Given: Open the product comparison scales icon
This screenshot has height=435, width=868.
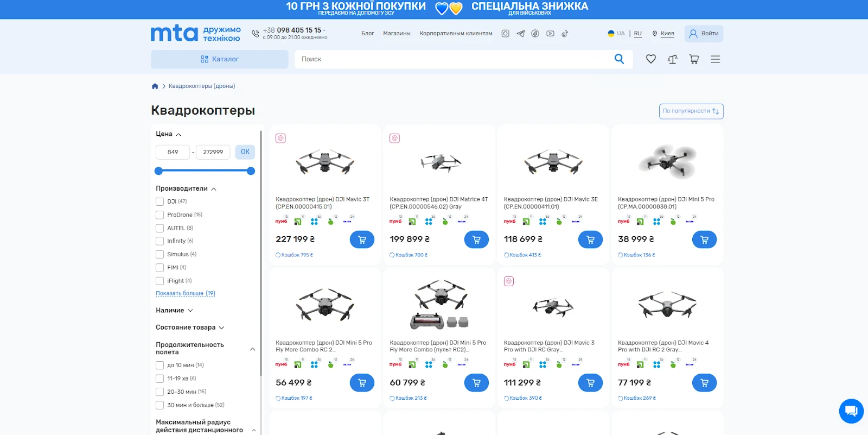Looking at the screenshot, I should (x=672, y=59).
